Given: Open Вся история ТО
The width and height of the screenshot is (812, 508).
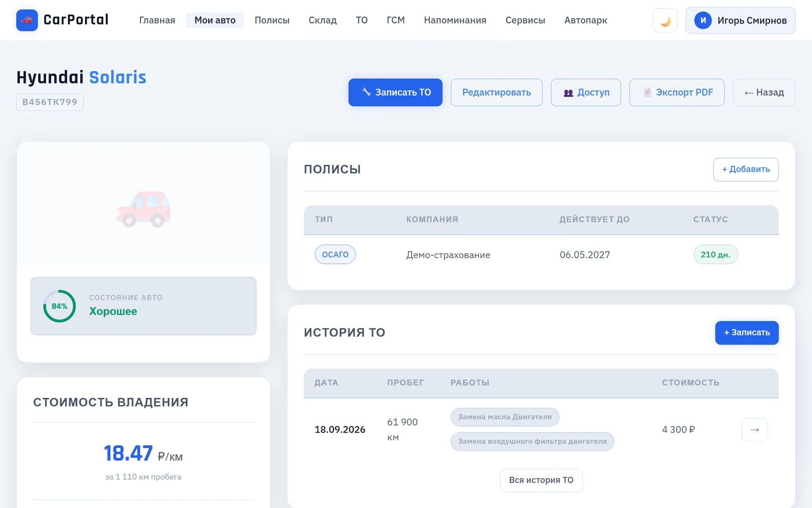Looking at the screenshot, I should coord(541,480).
